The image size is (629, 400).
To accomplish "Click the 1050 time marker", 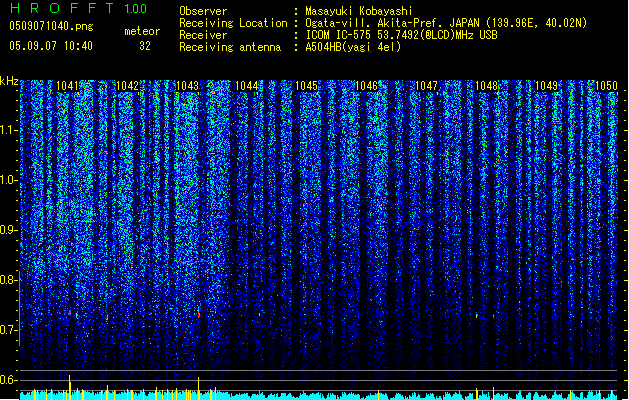I will [606, 86].
